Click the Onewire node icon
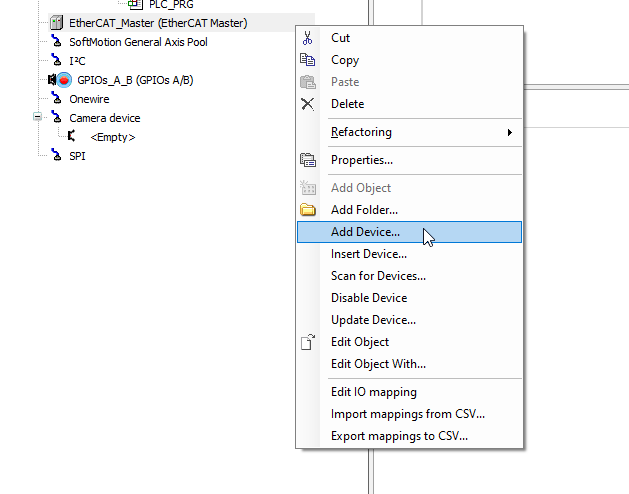 pos(57,99)
